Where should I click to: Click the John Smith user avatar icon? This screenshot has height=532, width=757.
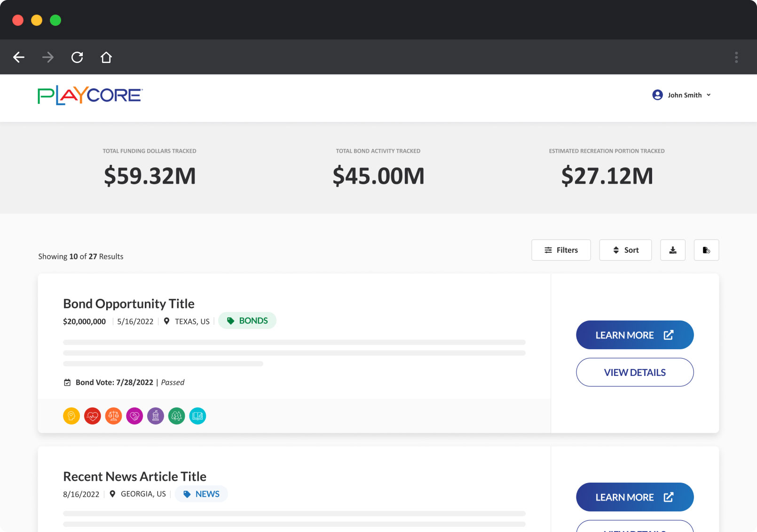coord(657,95)
